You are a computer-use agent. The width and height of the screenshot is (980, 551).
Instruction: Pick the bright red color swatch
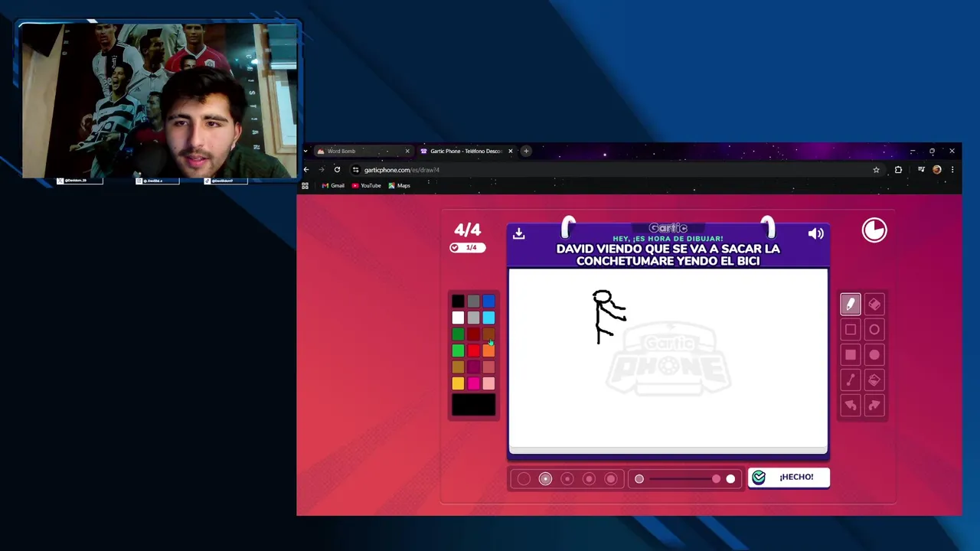point(473,350)
